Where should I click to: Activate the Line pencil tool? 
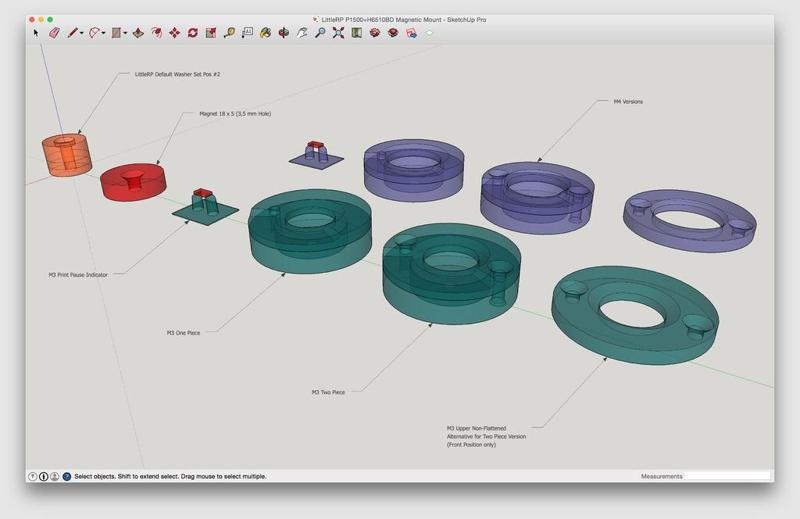click(x=72, y=33)
